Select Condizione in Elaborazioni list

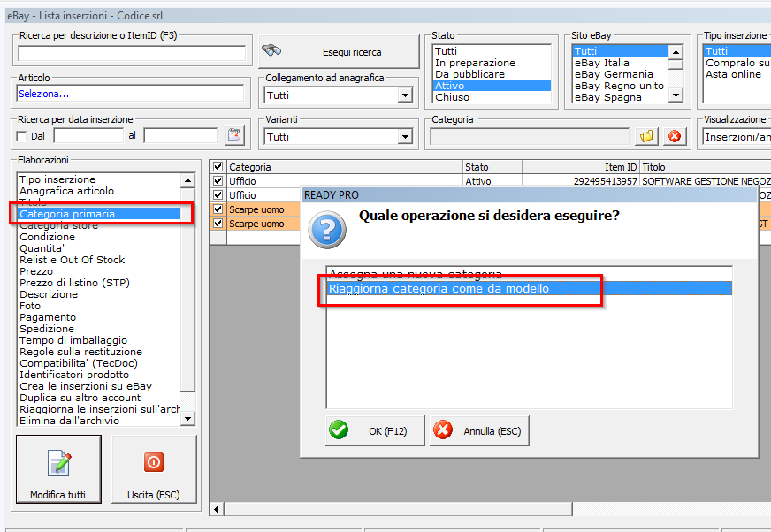pos(99,237)
